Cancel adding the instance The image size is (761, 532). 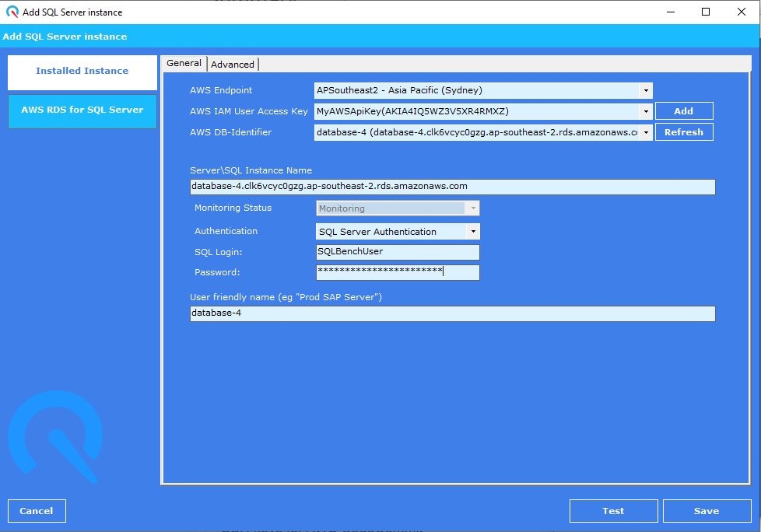click(x=37, y=511)
